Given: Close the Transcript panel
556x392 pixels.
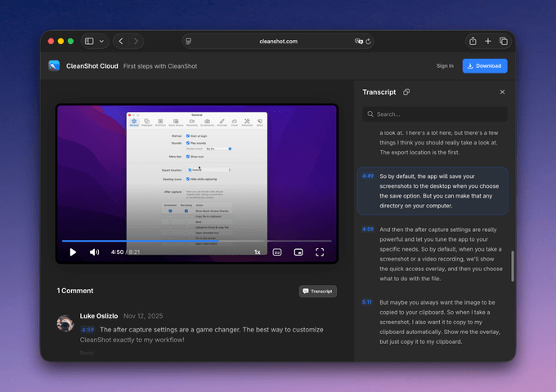Looking at the screenshot, I should (503, 92).
